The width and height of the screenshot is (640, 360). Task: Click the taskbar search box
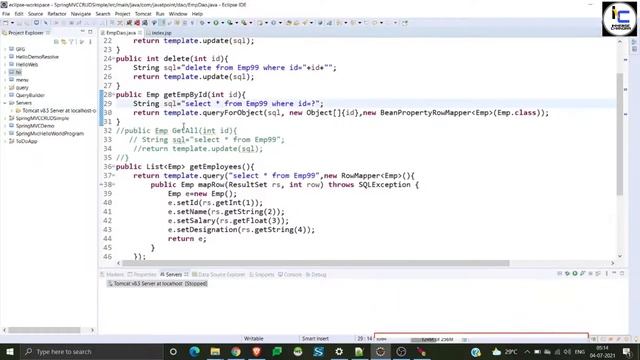pos(91,351)
